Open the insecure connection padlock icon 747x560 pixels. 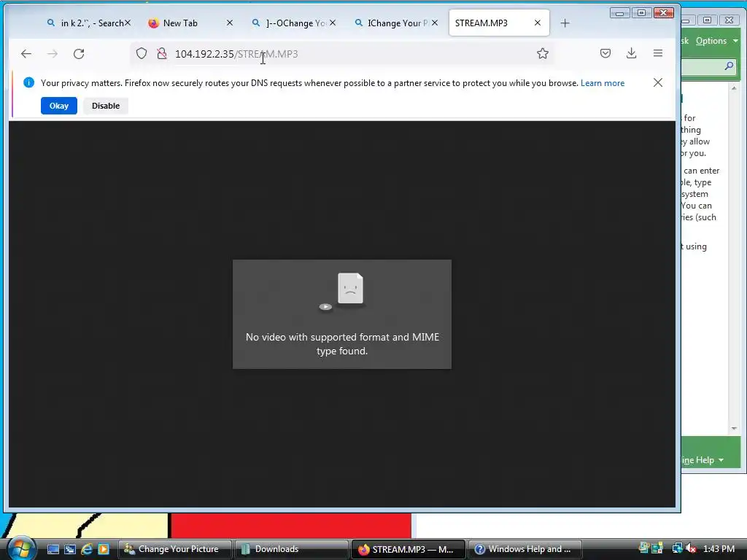162,53
